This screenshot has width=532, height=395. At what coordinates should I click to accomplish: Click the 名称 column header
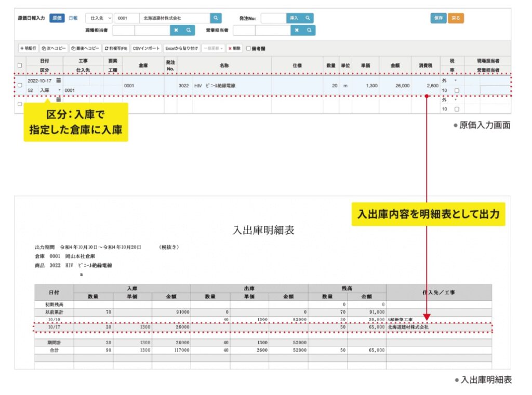(x=224, y=65)
